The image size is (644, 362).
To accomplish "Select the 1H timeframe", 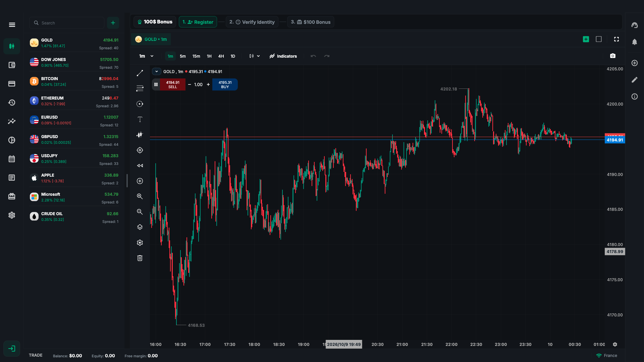I will pos(209,56).
